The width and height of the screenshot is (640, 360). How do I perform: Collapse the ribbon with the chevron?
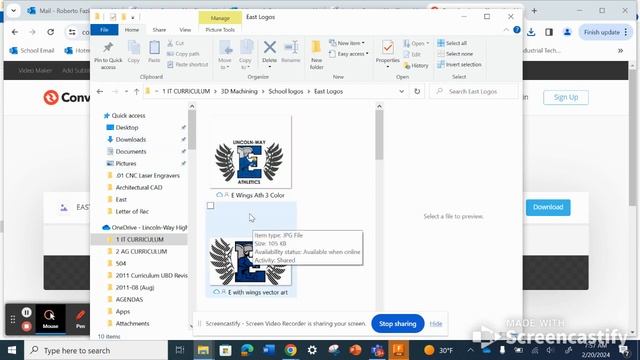(506, 30)
